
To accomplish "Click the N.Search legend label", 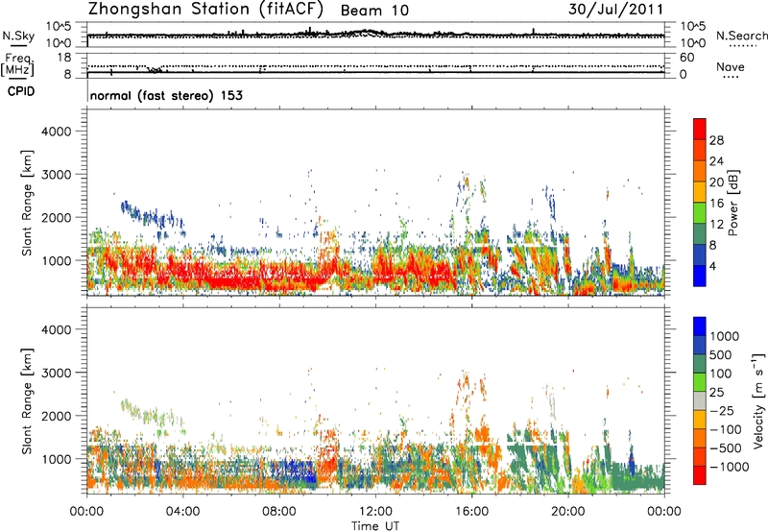I will (741, 36).
